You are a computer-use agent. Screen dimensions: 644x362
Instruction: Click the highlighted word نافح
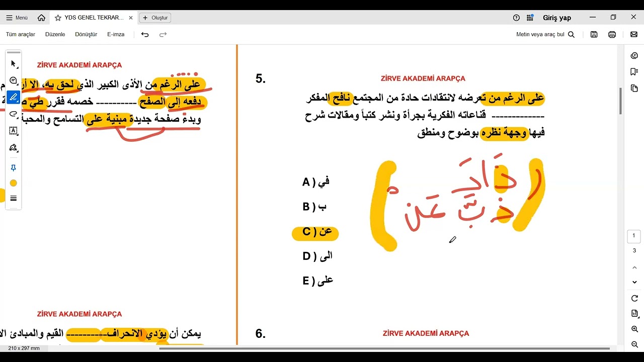341,98
